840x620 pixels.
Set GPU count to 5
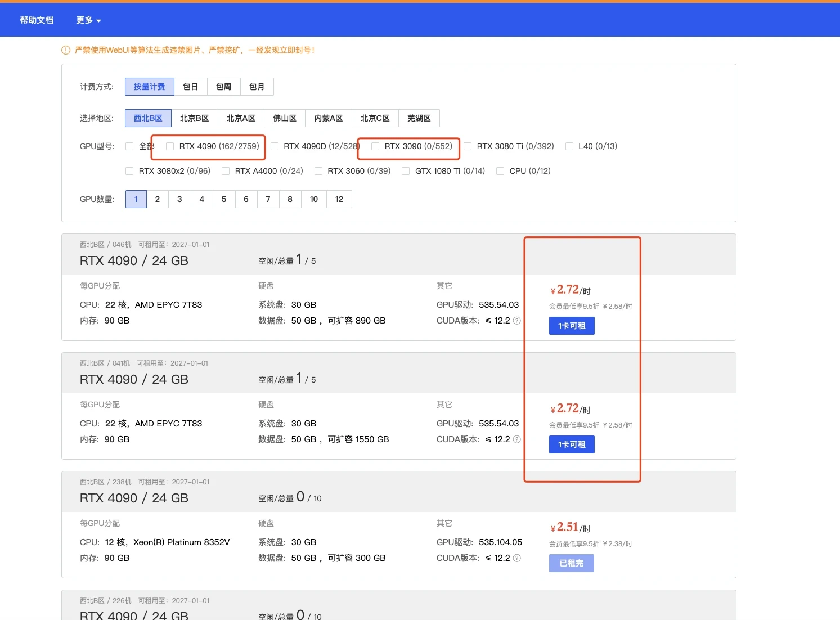pos(224,199)
